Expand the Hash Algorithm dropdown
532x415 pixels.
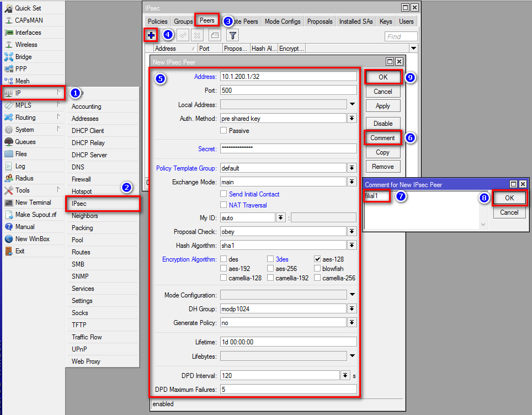click(x=352, y=245)
